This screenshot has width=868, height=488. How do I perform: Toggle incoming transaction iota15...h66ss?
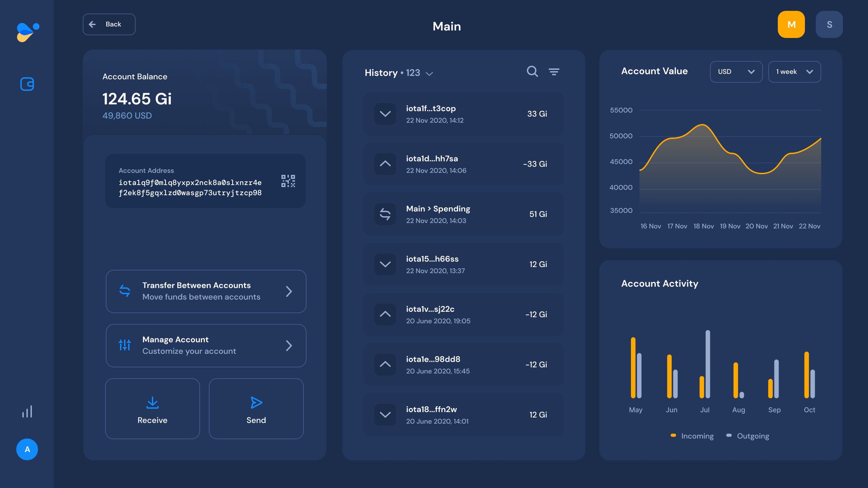[385, 263]
